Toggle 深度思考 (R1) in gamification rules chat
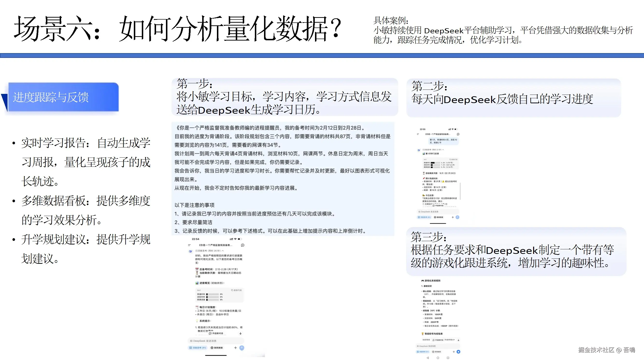 point(422,352)
